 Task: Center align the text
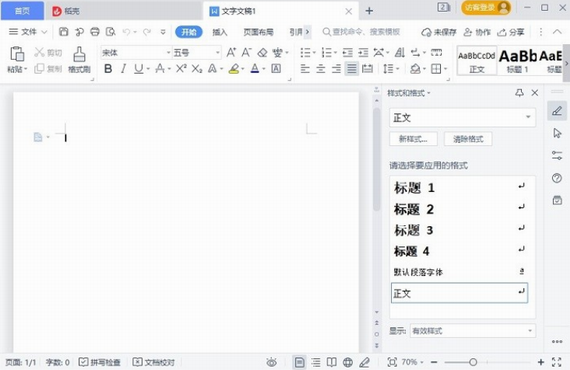(321, 68)
